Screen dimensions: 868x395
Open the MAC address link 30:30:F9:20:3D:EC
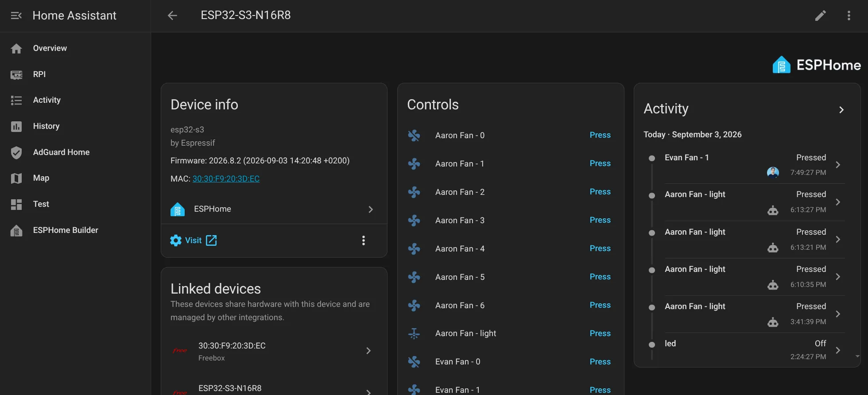226,179
